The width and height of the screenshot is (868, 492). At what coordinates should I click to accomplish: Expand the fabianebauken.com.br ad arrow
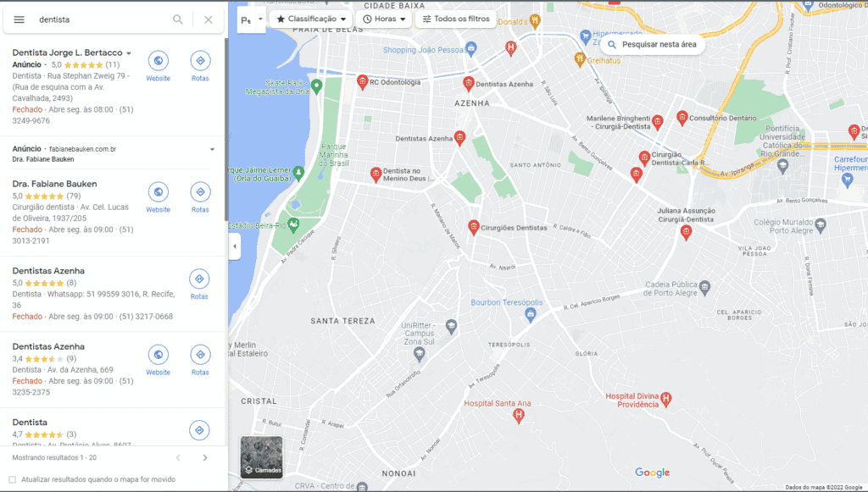point(212,149)
